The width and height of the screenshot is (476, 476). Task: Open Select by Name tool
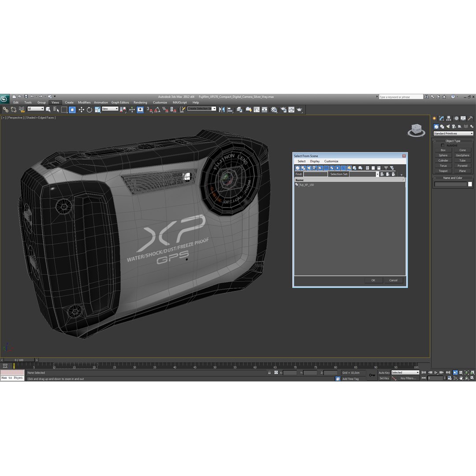[x=56, y=110]
